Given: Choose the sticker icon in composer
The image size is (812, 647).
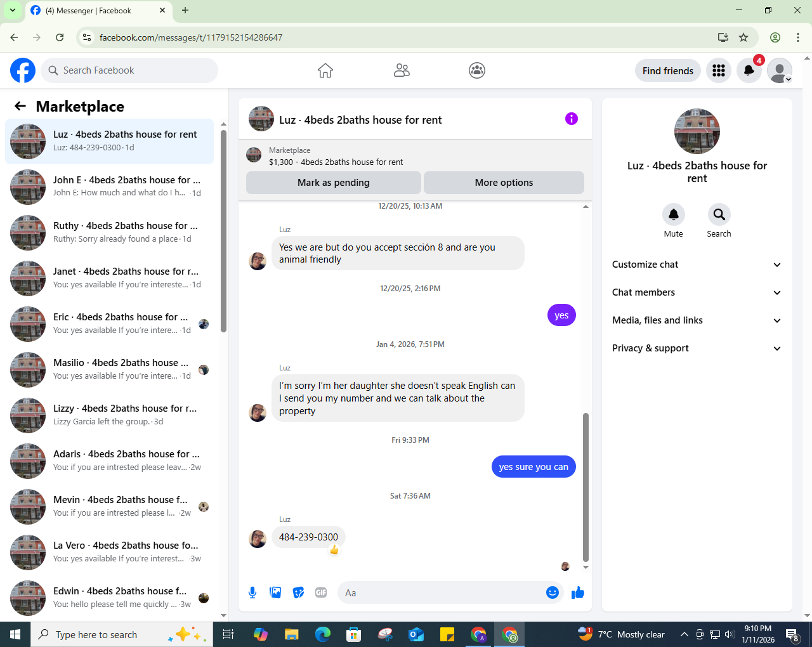Looking at the screenshot, I should [298, 592].
